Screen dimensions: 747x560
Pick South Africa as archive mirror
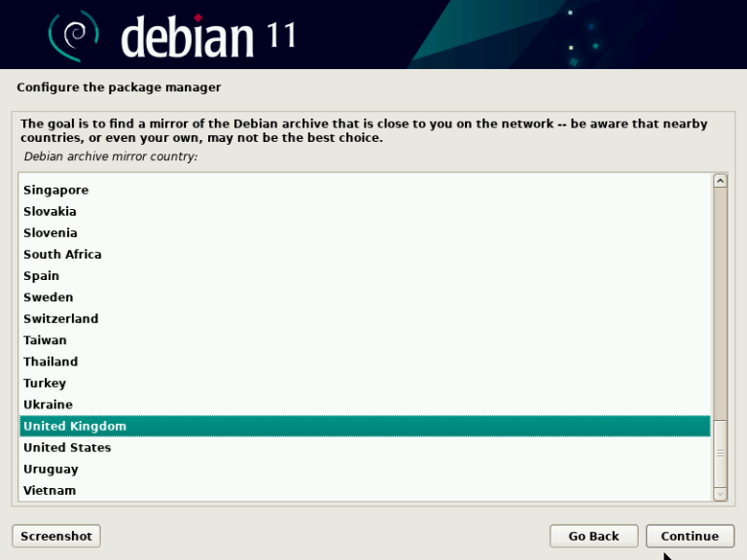[62, 255]
